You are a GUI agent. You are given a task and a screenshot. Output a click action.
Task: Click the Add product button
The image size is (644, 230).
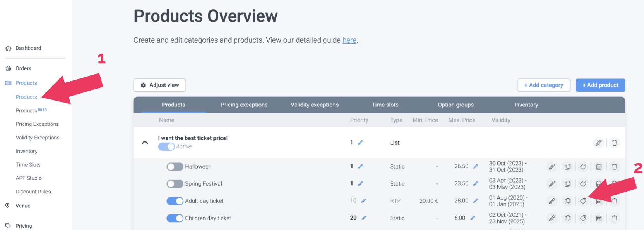click(600, 85)
